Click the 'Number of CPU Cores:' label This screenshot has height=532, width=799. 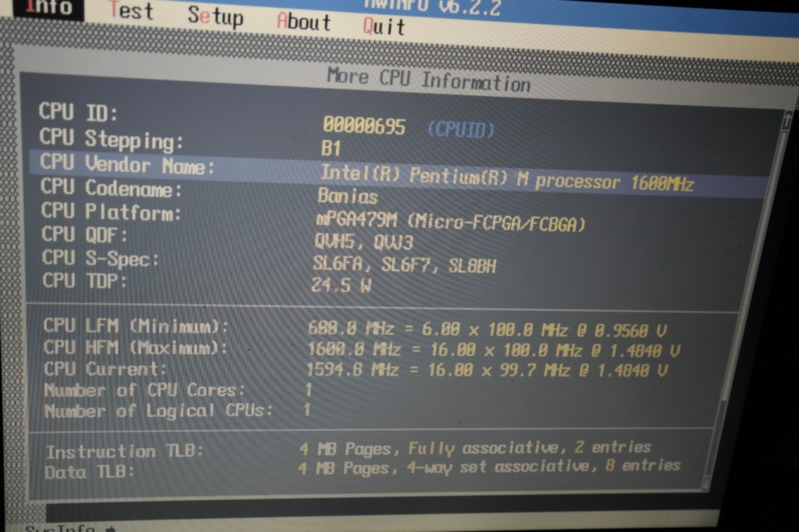(x=145, y=390)
